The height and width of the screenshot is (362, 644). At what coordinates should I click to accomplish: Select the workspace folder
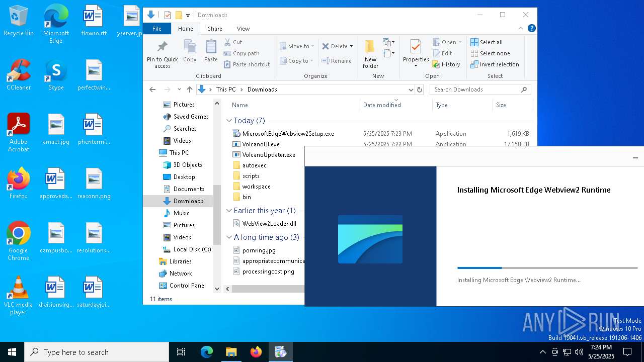tap(252, 187)
